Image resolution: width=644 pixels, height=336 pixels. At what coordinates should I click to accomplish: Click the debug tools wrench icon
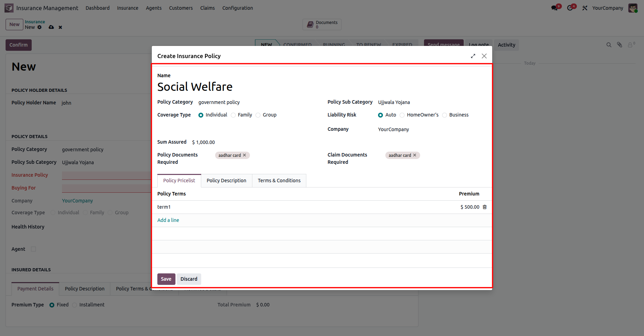pyautogui.click(x=585, y=8)
